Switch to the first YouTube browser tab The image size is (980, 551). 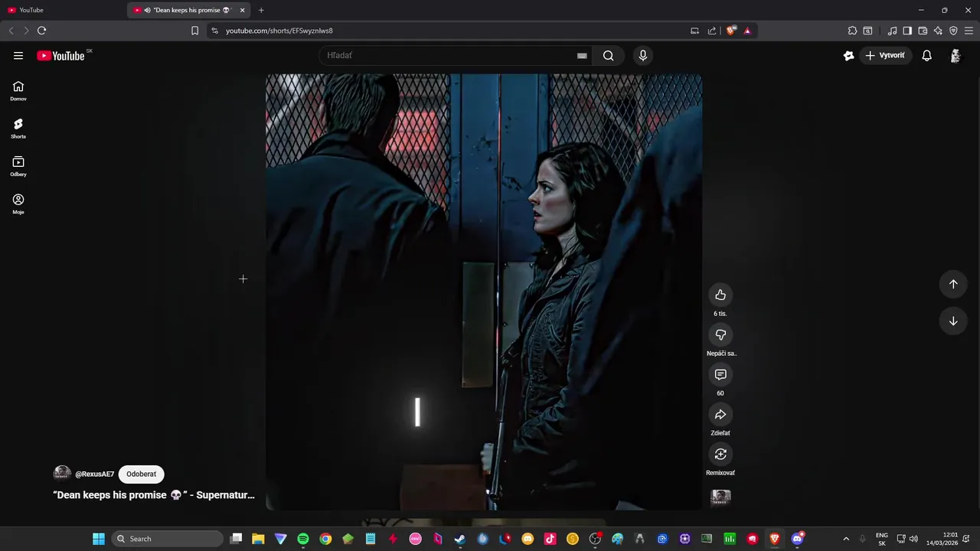pos(61,10)
